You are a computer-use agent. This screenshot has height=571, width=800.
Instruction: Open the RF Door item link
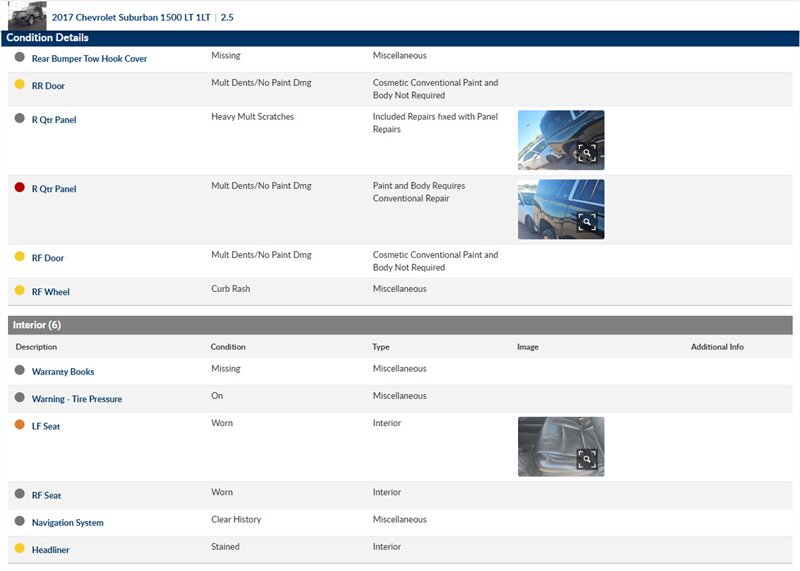[x=48, y=258]
